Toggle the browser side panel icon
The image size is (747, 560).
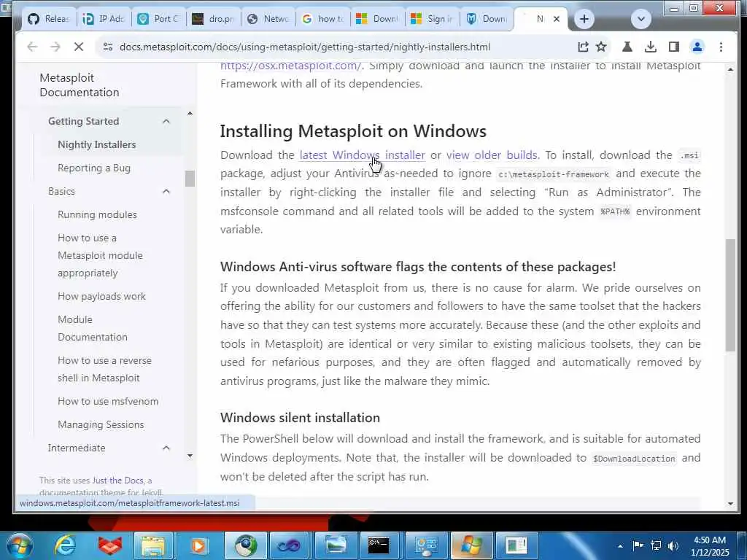(673, 47)
